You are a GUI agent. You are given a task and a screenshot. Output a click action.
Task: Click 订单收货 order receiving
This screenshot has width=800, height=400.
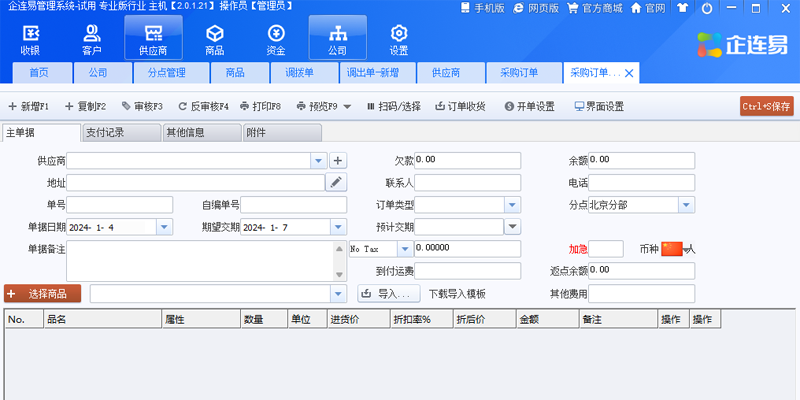click(460, 107)
